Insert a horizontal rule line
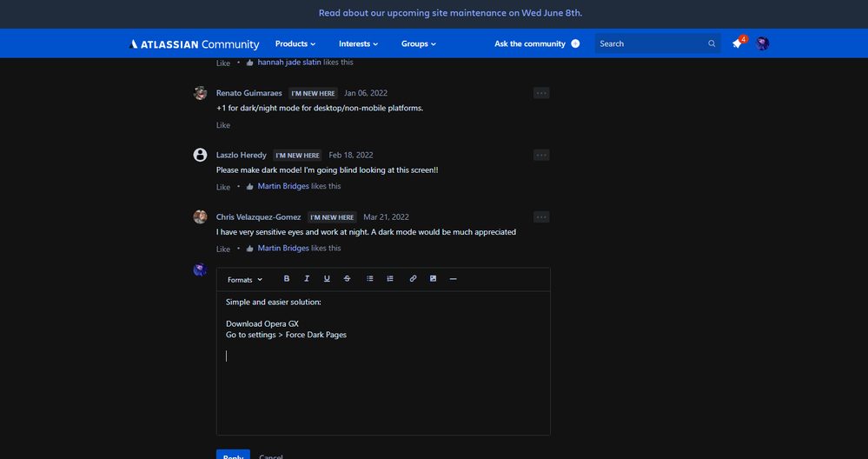This screenshot has height=459, width=868. 454,278
